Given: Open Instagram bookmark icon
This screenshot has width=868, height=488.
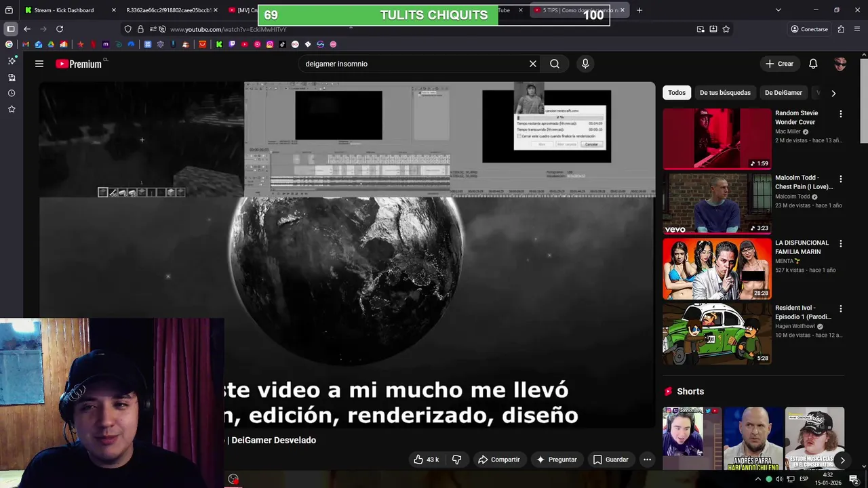Looking at the screenshot, I should point(270,44).
